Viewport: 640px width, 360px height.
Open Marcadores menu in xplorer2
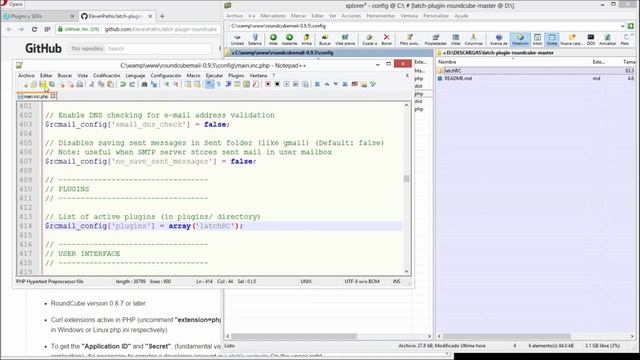pos(273,16)
